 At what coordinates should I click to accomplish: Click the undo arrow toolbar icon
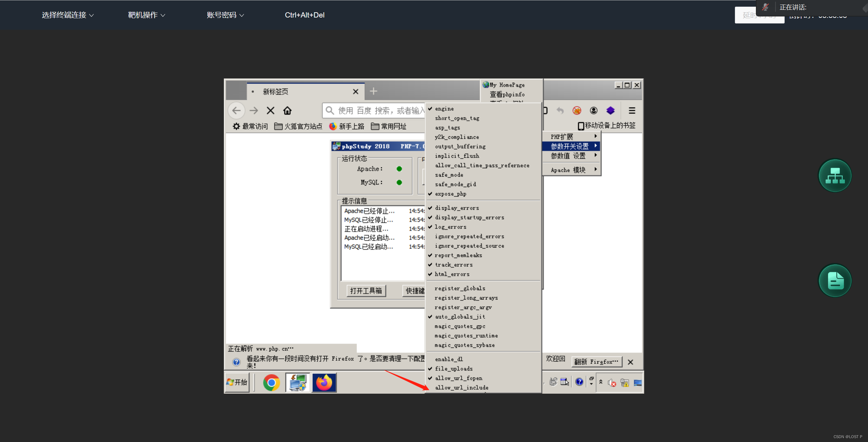coord(560,111)
